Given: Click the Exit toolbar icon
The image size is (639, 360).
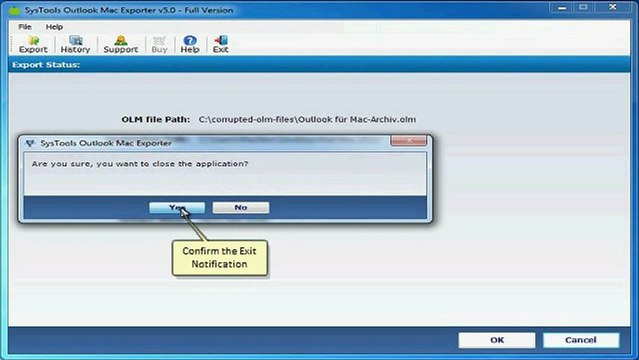Looking at the screenshot, I should (220, 44).
